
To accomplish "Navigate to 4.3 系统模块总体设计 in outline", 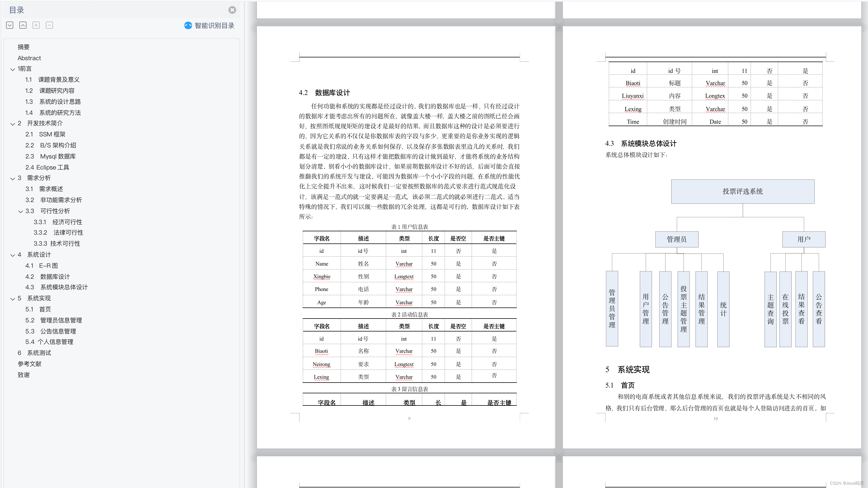I will [57, 287].
